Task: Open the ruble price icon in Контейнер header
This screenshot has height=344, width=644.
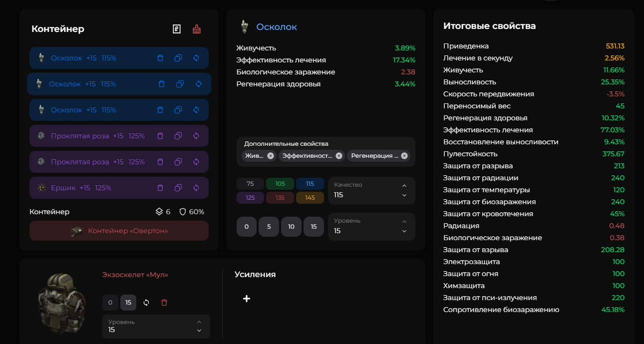Action: click(x=177, y=29)
